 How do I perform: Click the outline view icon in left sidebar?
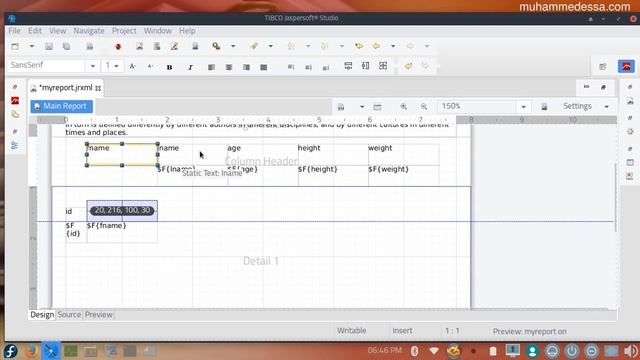click(x=15, y=145)
